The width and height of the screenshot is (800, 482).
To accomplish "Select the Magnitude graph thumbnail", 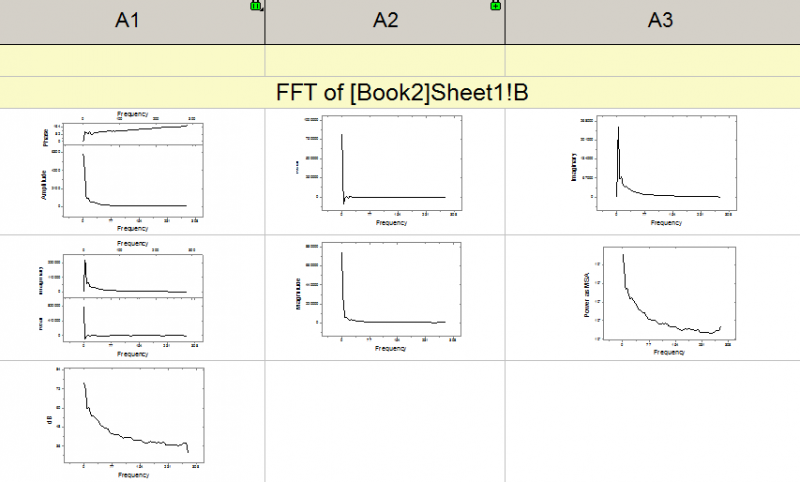I will click(x=386, y=297).
